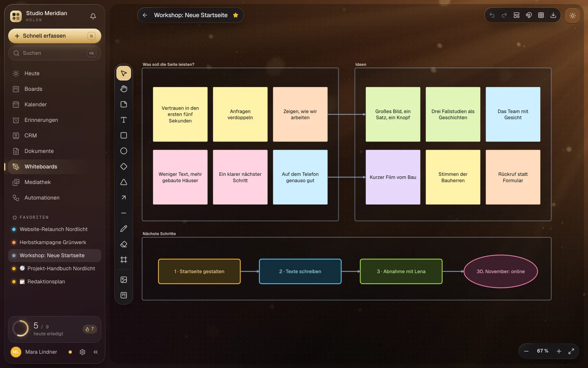Zoom in with the plus button
Screen dimensions: 588x368
pos(559,351)
